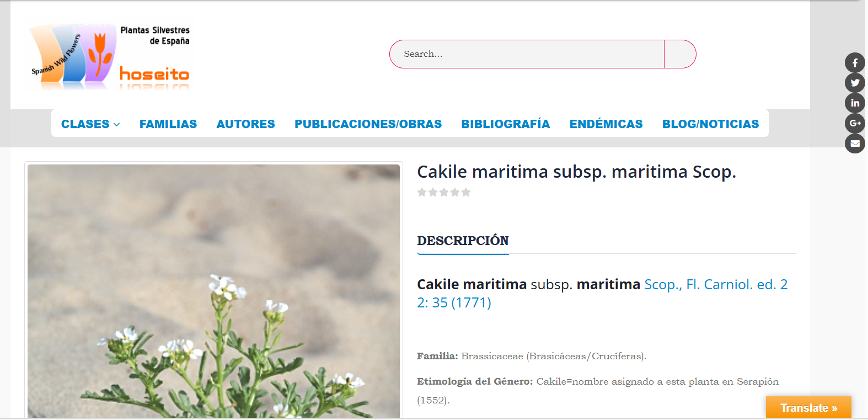Screen dimensions: 868x420
Task: Open the BIBLIOGRAFÍA section
Action: (506, 124)
